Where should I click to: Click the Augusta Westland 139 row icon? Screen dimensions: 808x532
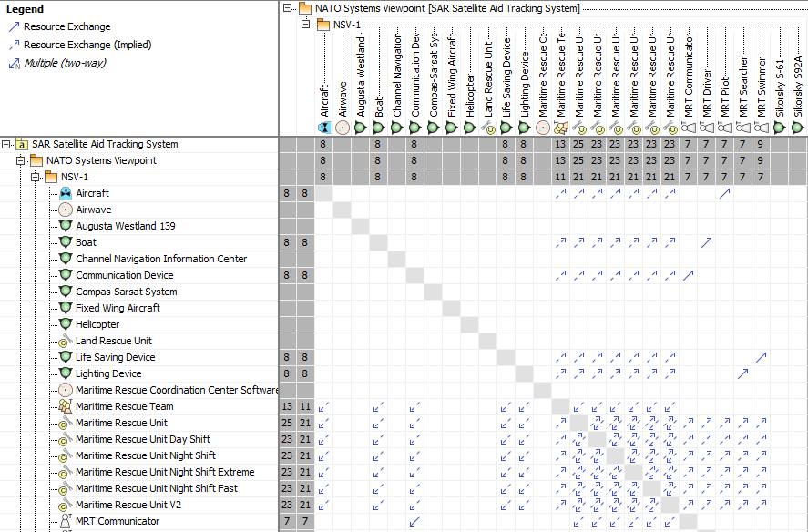66,226
